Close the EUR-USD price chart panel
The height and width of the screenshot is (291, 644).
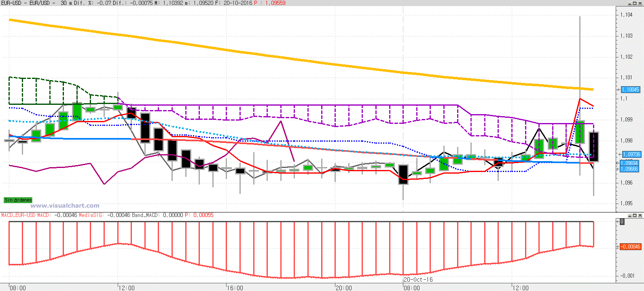click(640, 3)
